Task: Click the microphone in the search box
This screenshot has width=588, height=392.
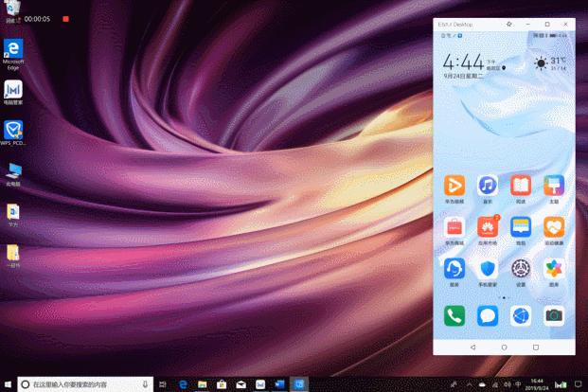Action: (145, 384)
